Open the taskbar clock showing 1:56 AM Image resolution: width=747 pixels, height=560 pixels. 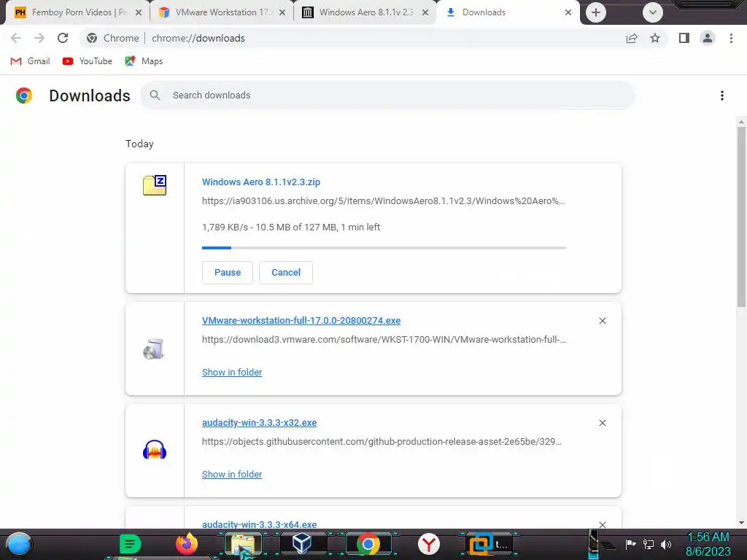pyautogui.click(x=708, y=544)
